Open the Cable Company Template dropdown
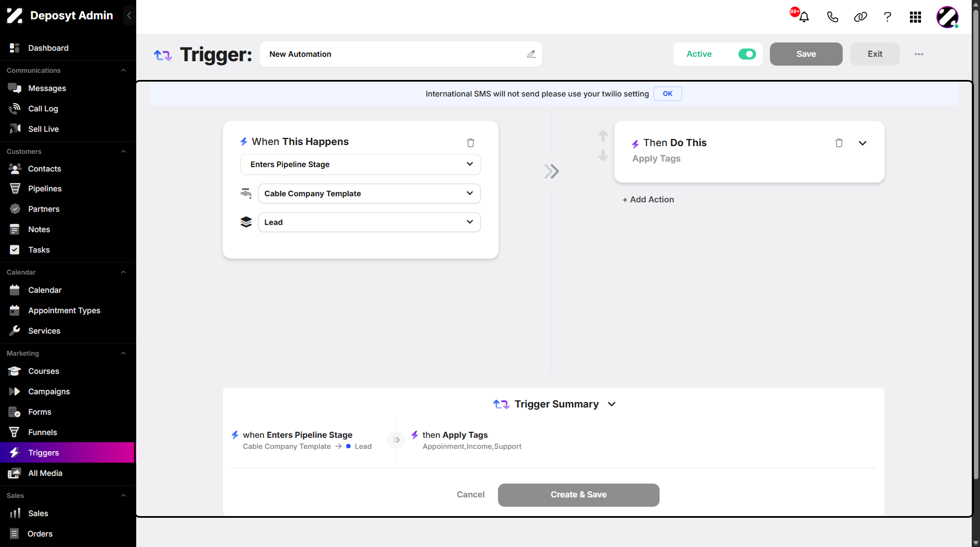Viewport: 980px width, 547px height. pyautogui.click(x=369, y=194)
